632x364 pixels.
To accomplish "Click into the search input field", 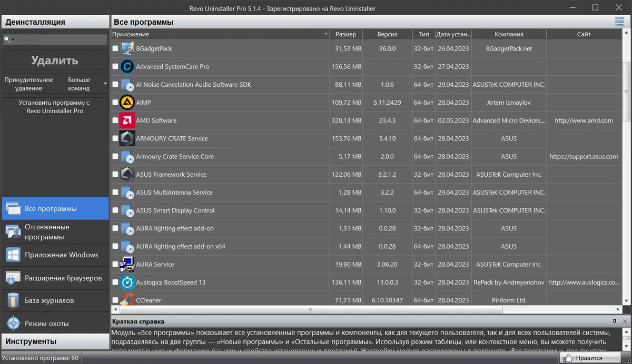I will (x=62, y=39).
